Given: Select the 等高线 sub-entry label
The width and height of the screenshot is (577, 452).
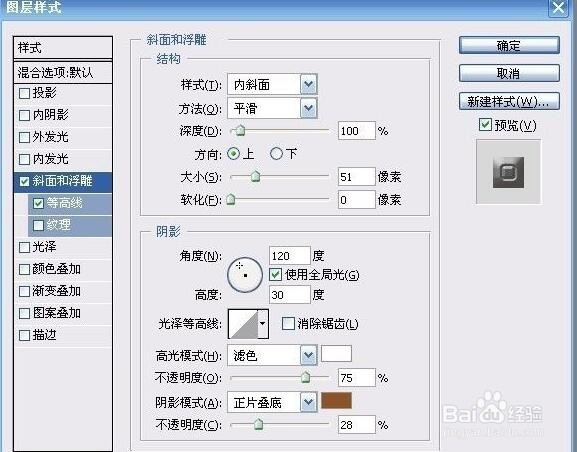Looking at the screenshot, I should (x=64, y=203).
